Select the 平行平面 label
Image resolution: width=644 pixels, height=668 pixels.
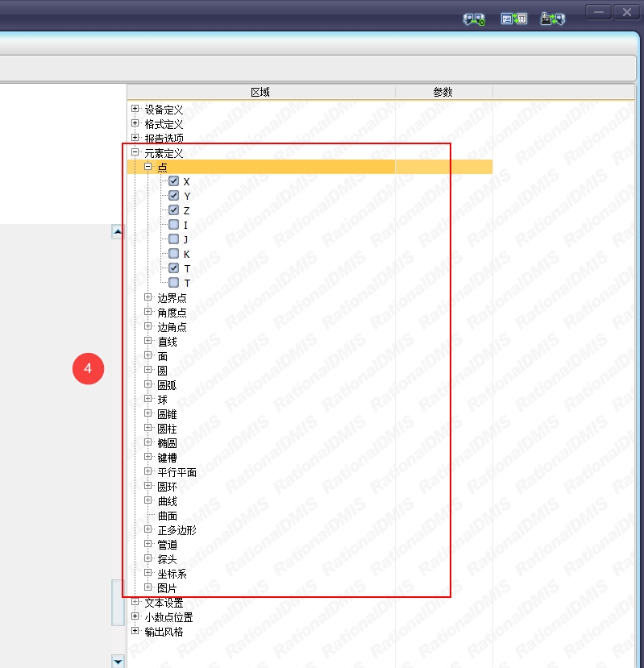tap(177, 472)
